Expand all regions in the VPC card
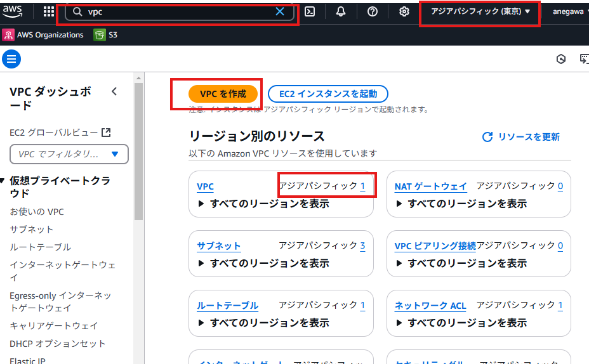This screenshot has width=589, height=364. pyautogui.click(x=264, y=204)
